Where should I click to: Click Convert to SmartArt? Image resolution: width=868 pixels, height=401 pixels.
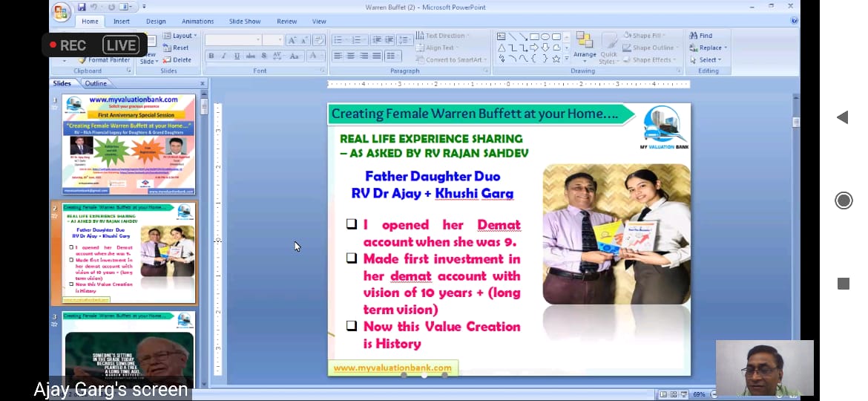click(452, 60)
